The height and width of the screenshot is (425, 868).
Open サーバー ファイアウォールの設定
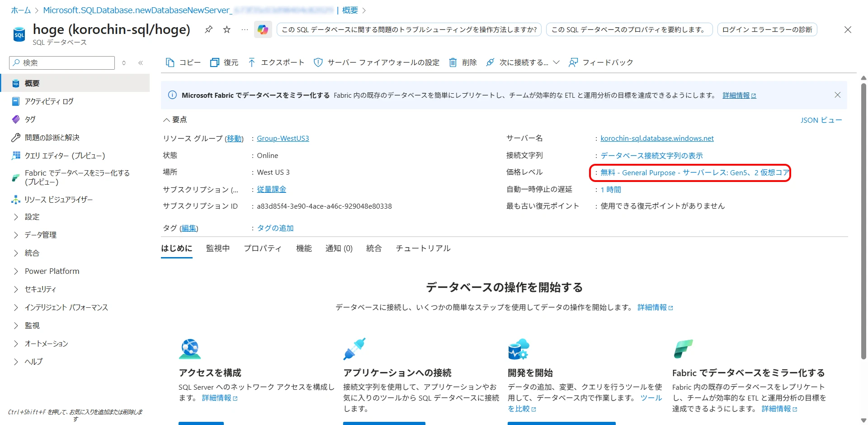click(377, 62)
